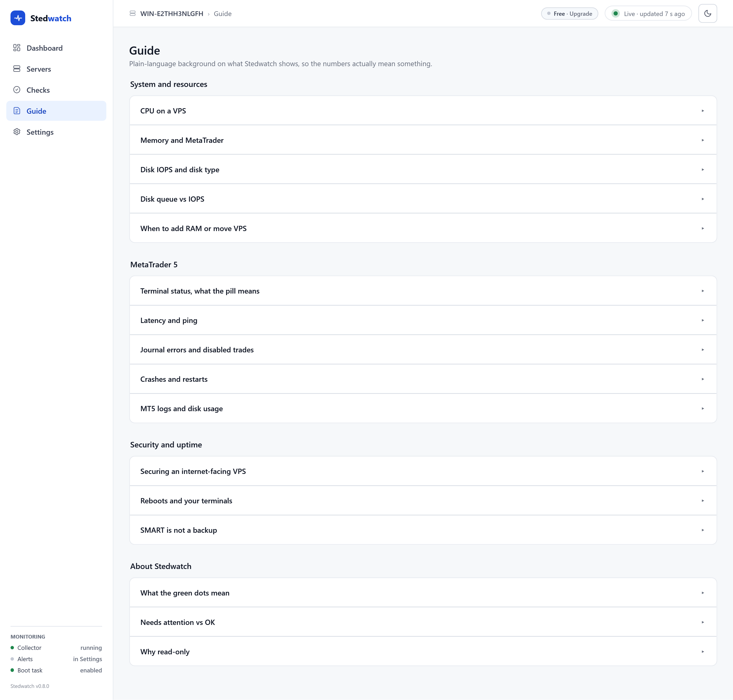733x700 pixels.
Task: Open the Checks page
Action: click(56, 90)
